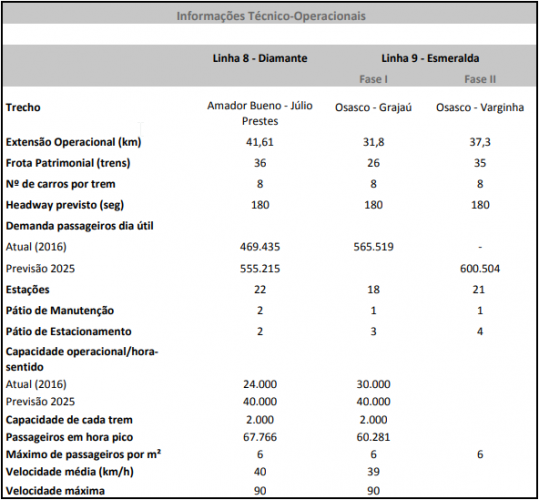Click the 67.766 peak passengers value
The width and height of the screenshot is (539, 500).
260,437
